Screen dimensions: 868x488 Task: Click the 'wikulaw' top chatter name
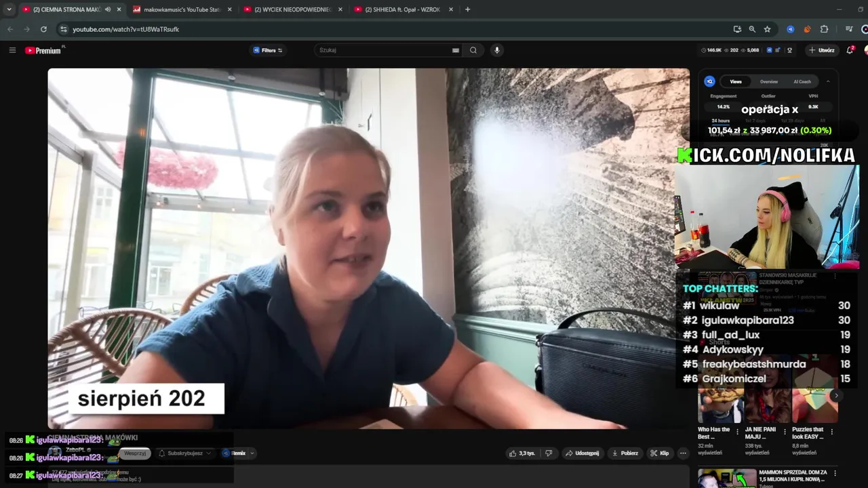(719, 306)
